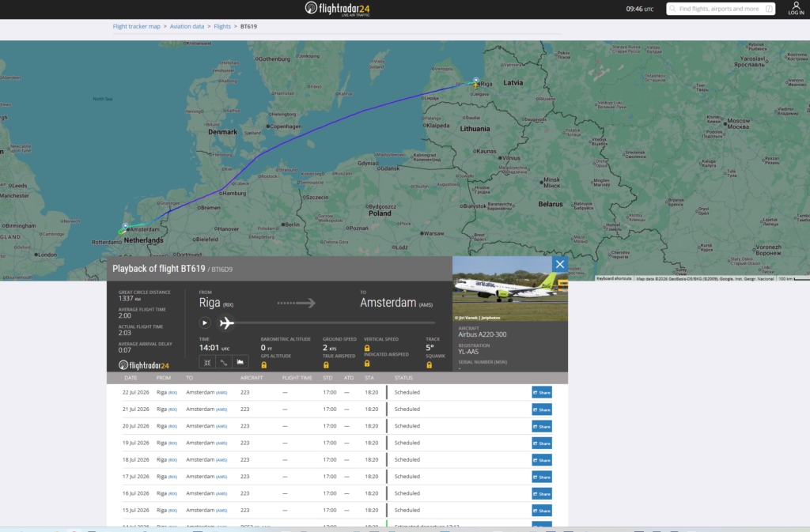The height and width of the screenshot is (532, 810).
Task: Open the airBaltic aircraft photo
Action: click(x=510, y=289)
